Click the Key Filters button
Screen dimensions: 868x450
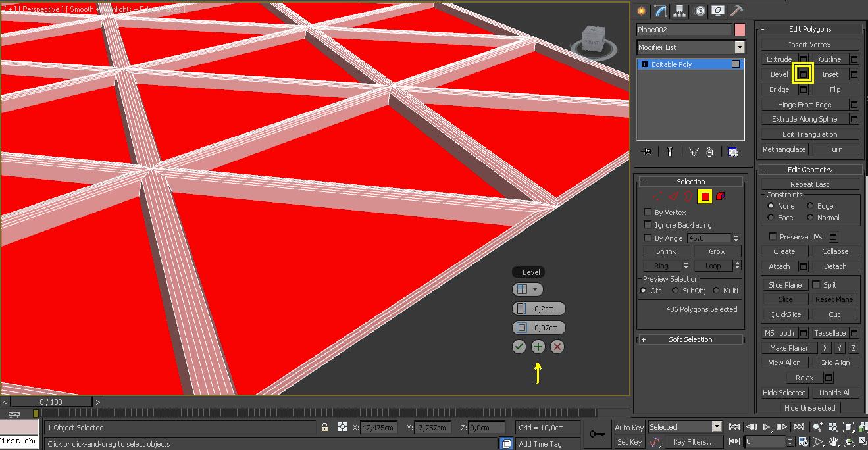tap(693, 442)
